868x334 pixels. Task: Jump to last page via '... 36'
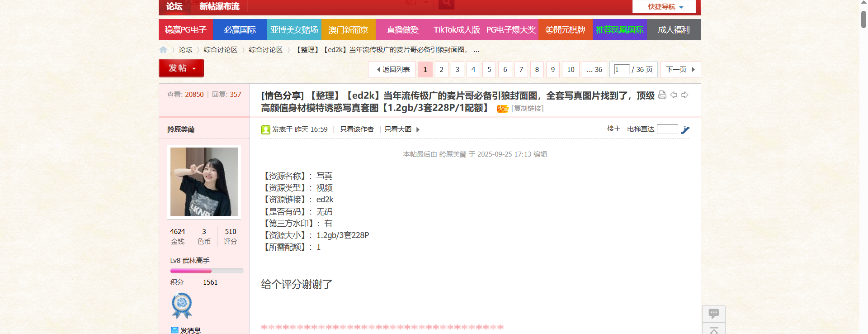click(x=594, y=70)
